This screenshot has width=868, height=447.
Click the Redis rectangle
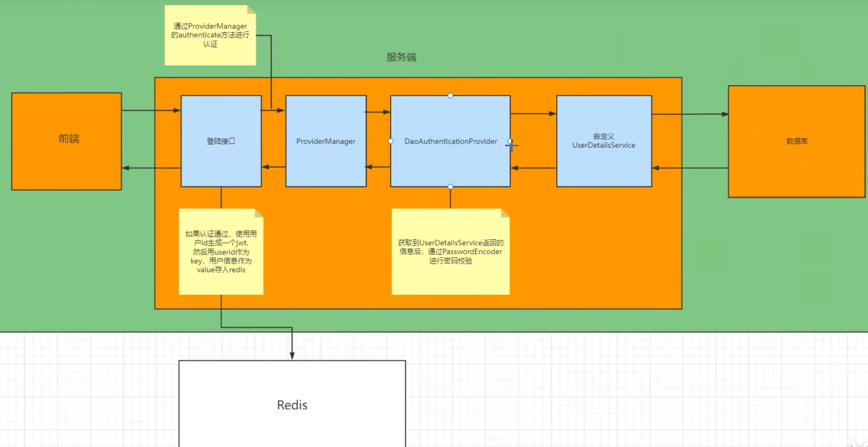[x=292, y=404]
